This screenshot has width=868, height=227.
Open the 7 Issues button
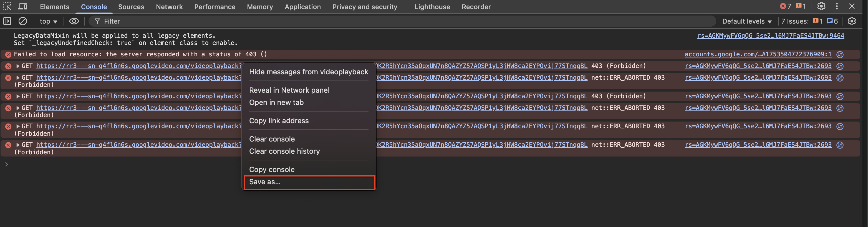tap(809, 21)
